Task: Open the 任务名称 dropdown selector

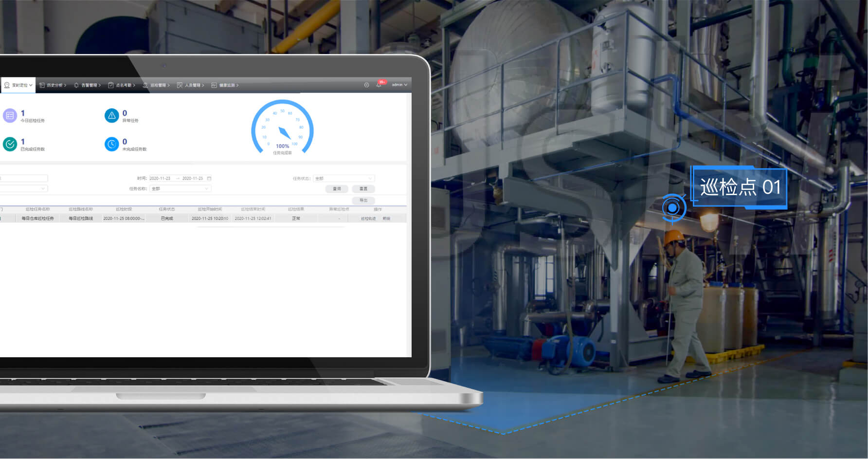Action: click(x=180, y=189)
